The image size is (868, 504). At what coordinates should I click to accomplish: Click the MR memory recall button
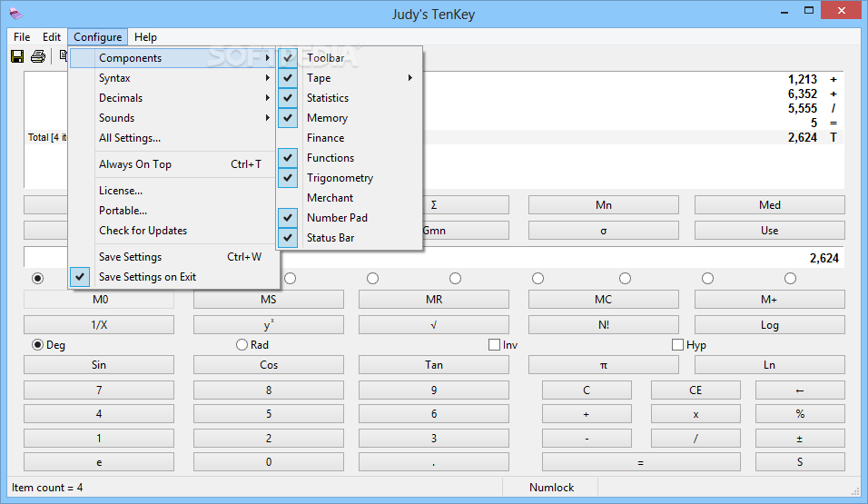433,299
